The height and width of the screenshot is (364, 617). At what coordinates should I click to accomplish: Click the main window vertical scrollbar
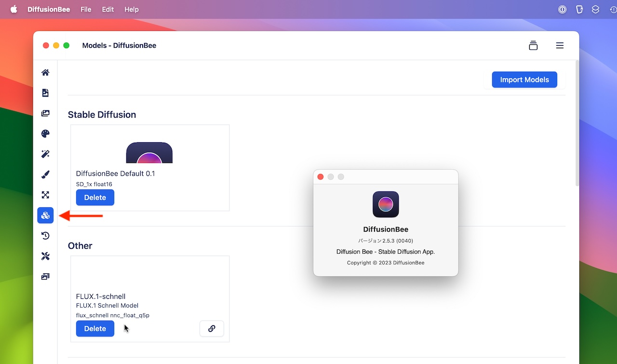577,123
